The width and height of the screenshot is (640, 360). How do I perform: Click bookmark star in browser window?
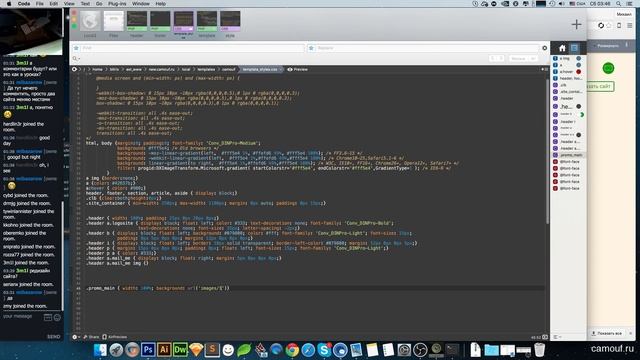click(x=609, y=25)
